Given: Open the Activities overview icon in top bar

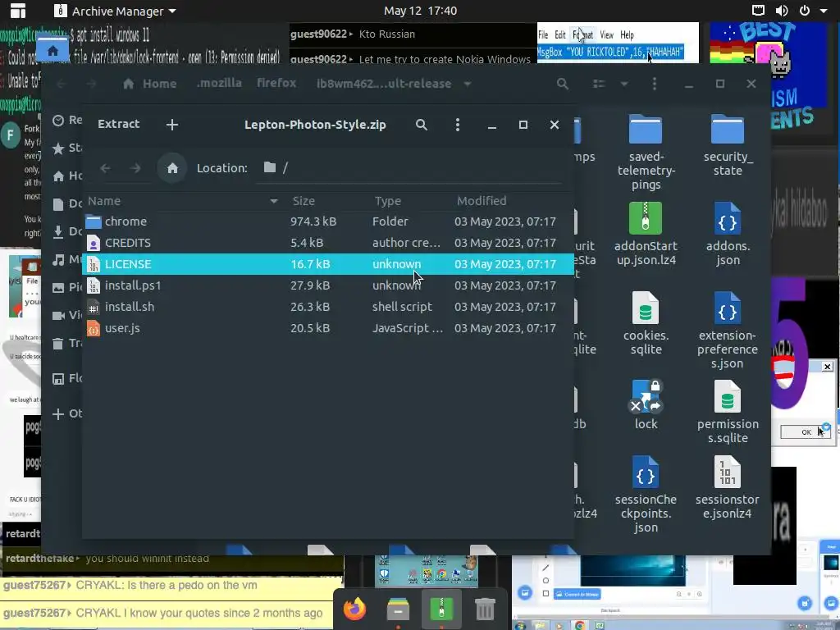Looking at the screenshot, I should (18, 11).
